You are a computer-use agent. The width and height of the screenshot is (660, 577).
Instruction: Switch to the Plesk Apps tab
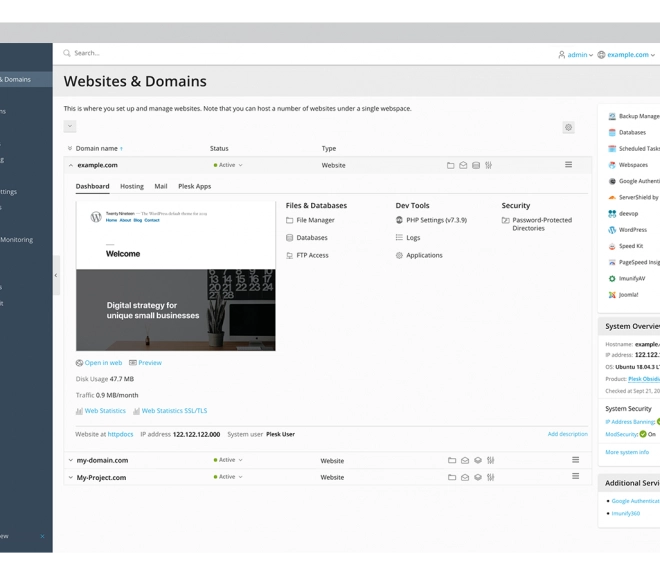click(194, 186)
